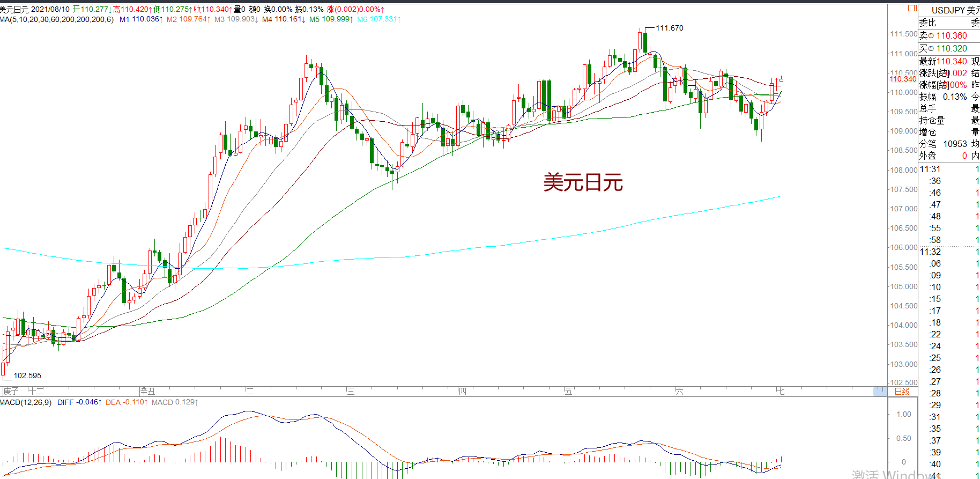Select the M4 110.161 moving average label

tap(284, 19)
